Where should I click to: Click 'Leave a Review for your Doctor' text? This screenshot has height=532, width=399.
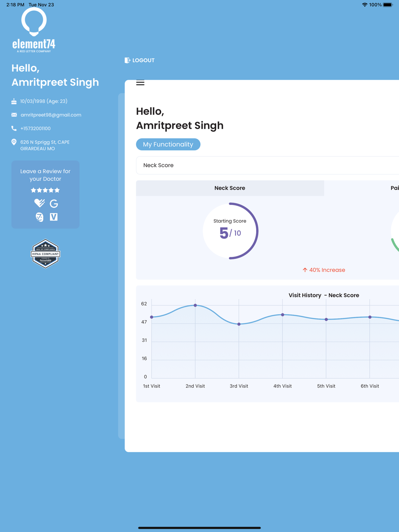(45, 175)
